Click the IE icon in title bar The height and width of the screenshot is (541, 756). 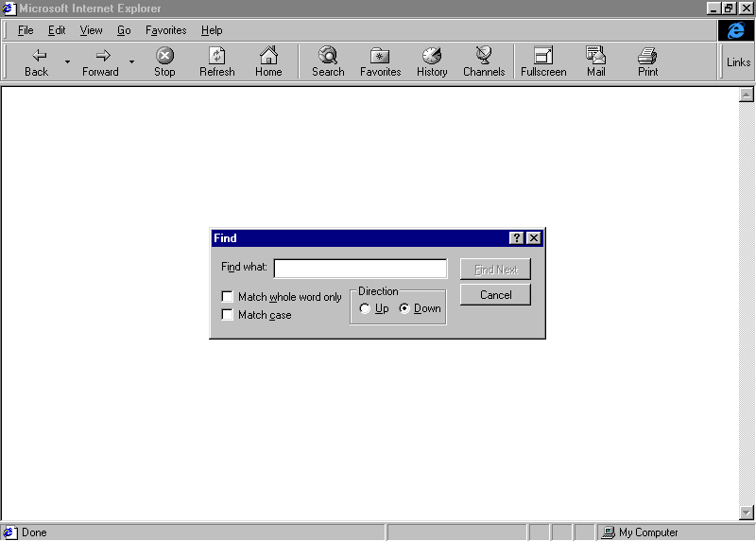(x=9, y=9)
